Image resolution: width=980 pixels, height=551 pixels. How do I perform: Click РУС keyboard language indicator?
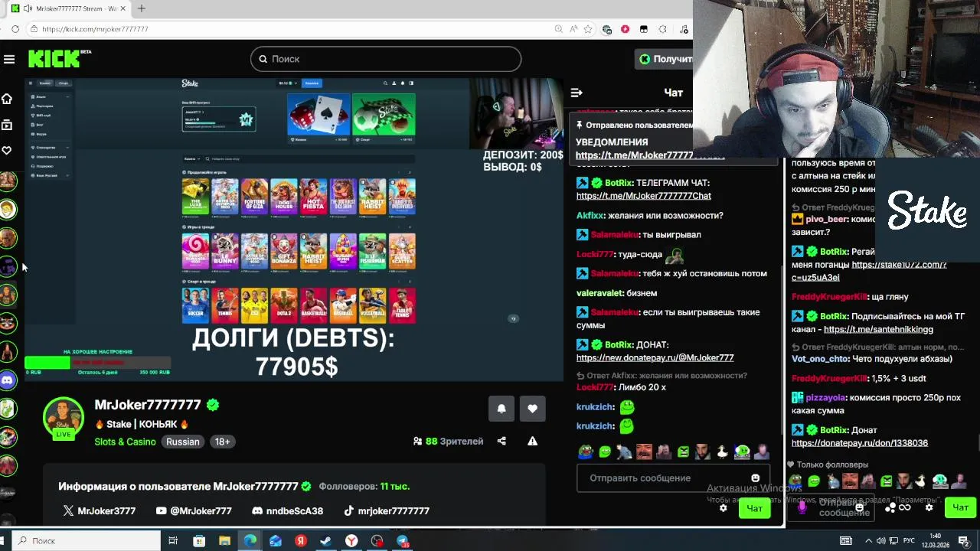[910, 541]
